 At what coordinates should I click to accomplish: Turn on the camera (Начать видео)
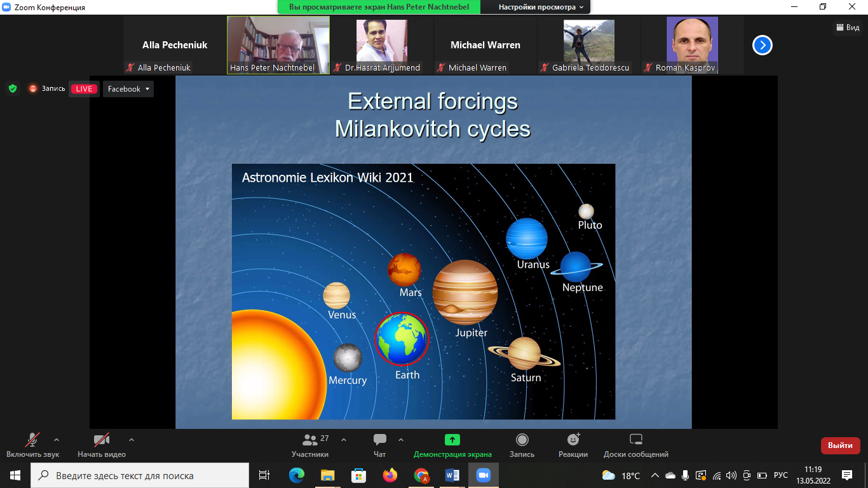click(x=102, y=440)
